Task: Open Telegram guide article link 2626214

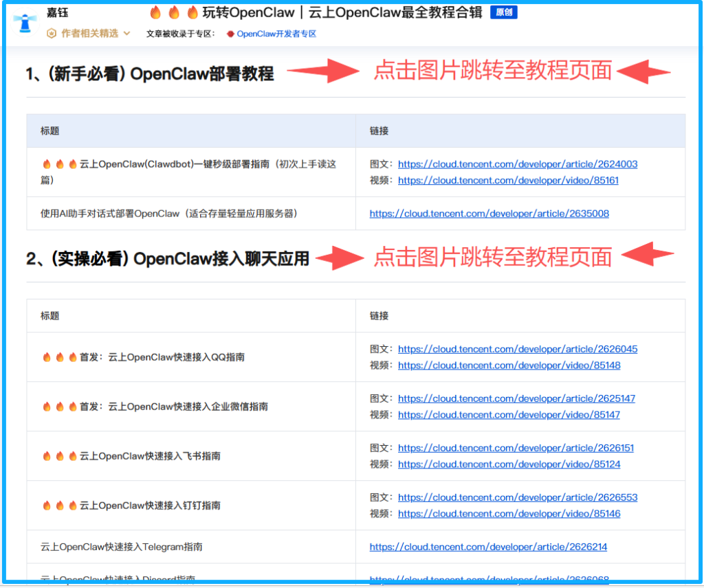Action: point(488,547)
